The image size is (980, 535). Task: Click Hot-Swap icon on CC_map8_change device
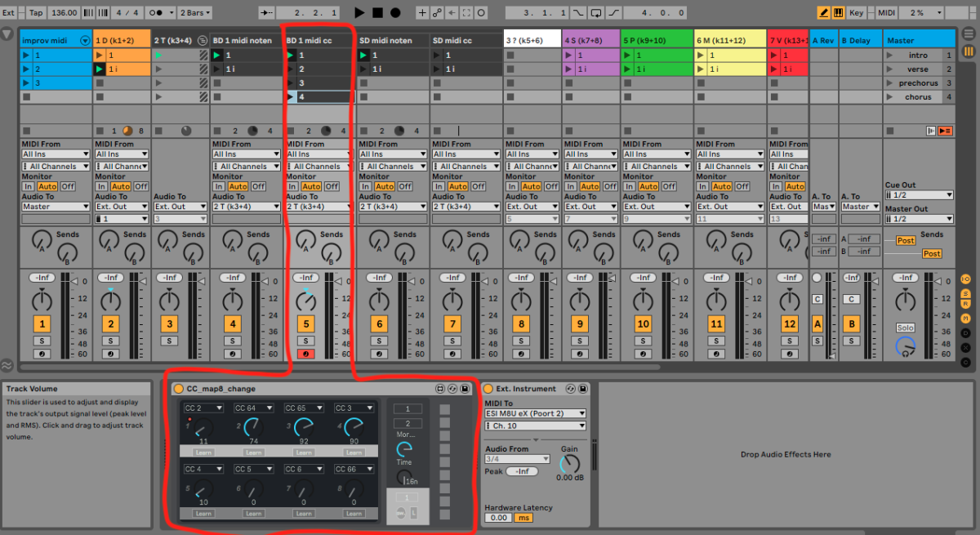pos(453,389)
